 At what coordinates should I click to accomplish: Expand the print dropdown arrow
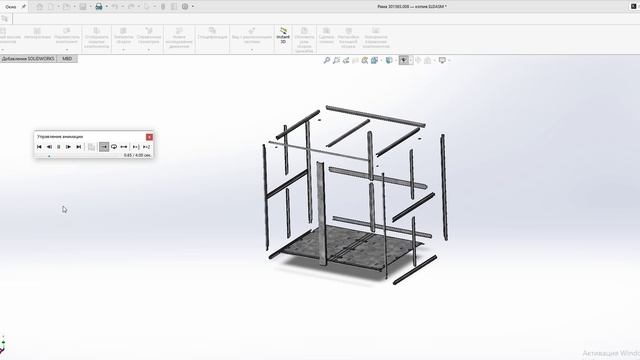point(107,7)
